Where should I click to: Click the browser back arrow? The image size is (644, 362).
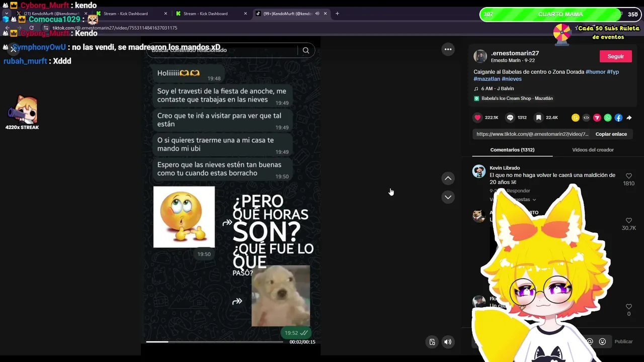coord(7,28)
